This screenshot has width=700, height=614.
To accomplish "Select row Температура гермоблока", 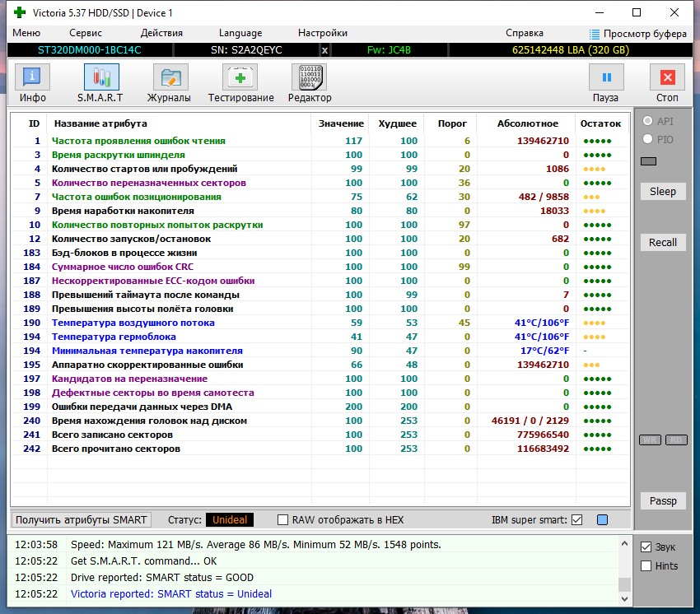I will coord(320,337).
